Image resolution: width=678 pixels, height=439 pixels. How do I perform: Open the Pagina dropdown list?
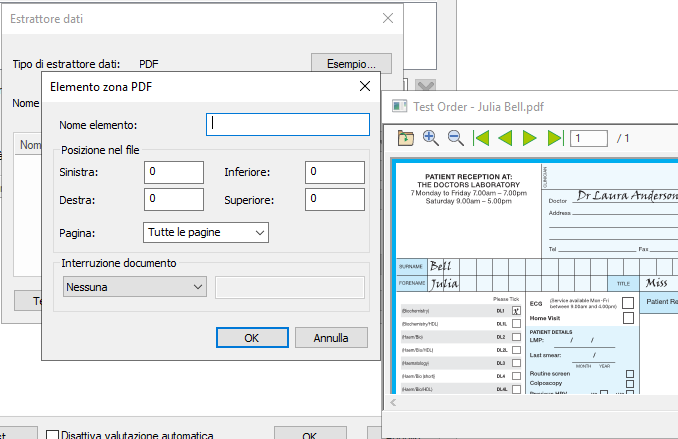(x=207, y=232)
